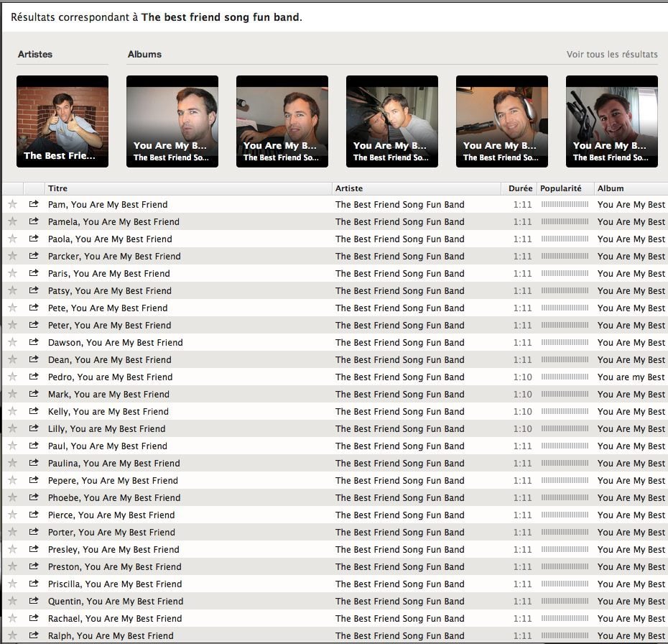
Task: Open "Voir tous les résultats" link
Action: click(x=611, y=55)
